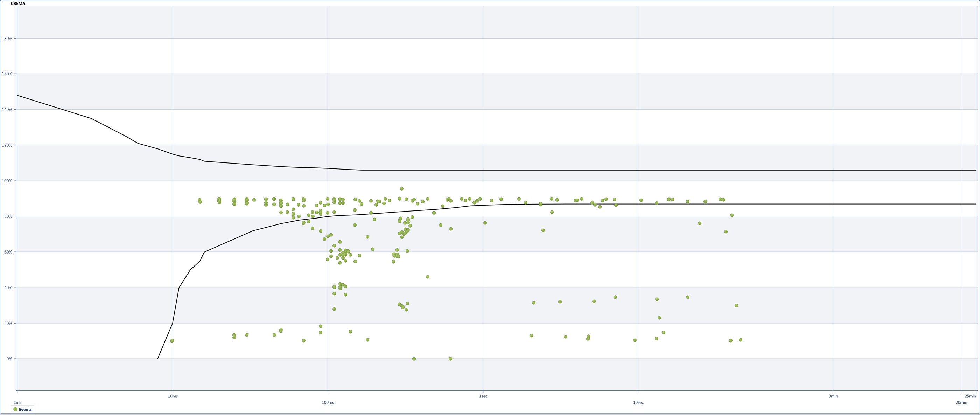Click the 180% y-axis label
This screenshot has height=415, width=980.
[7, 39]
